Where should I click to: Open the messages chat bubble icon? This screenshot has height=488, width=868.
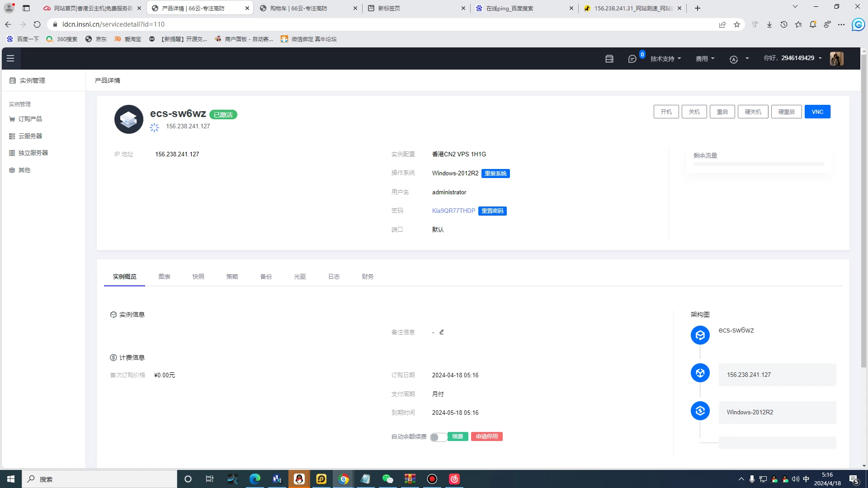tap(632, 59)
